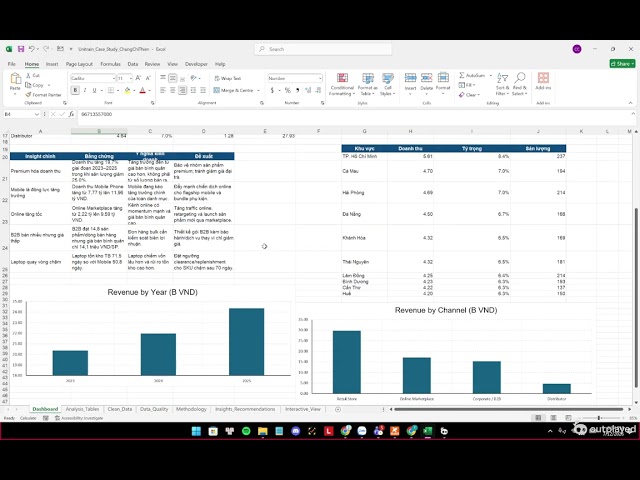Toggle top vertical alignment
This screenshot has width=640, height=480.
(163, 78)
